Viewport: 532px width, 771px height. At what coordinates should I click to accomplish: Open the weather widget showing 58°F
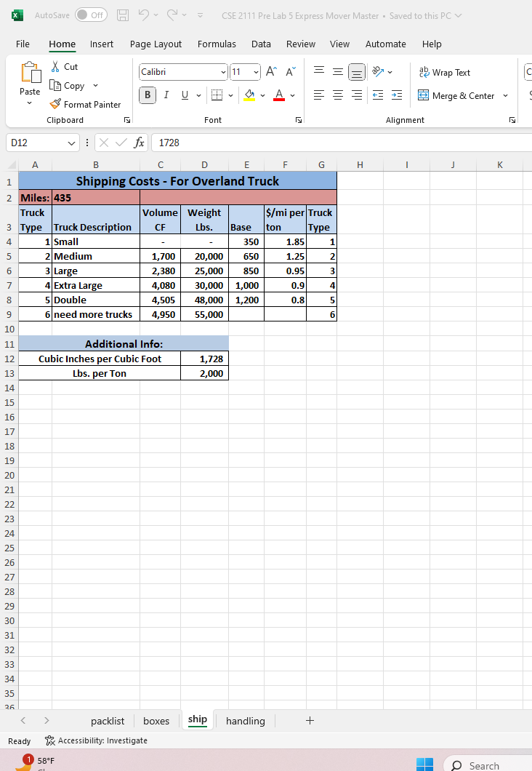[x=37, y=762]
